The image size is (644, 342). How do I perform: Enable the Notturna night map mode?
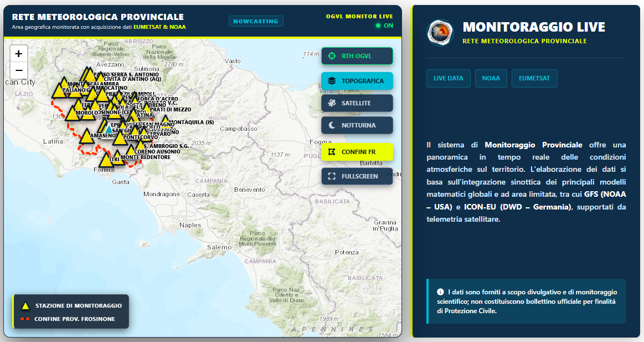[x=357, y=125]
